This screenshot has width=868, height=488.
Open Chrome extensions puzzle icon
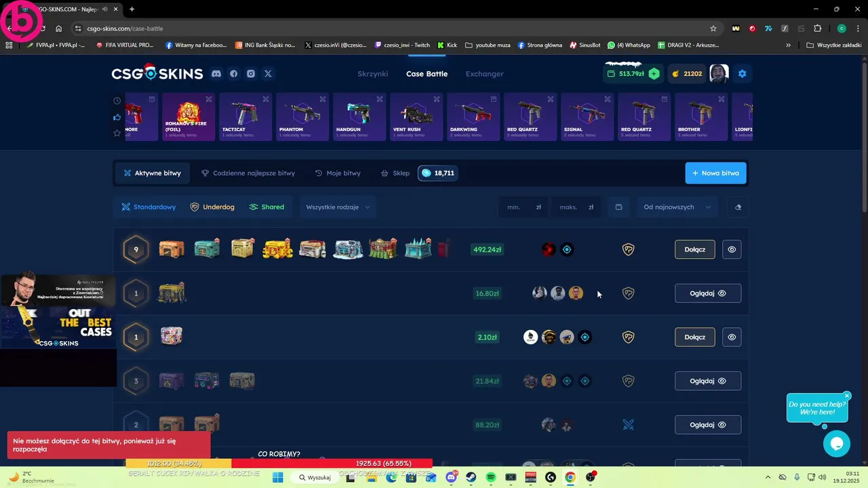pos(817,28)
